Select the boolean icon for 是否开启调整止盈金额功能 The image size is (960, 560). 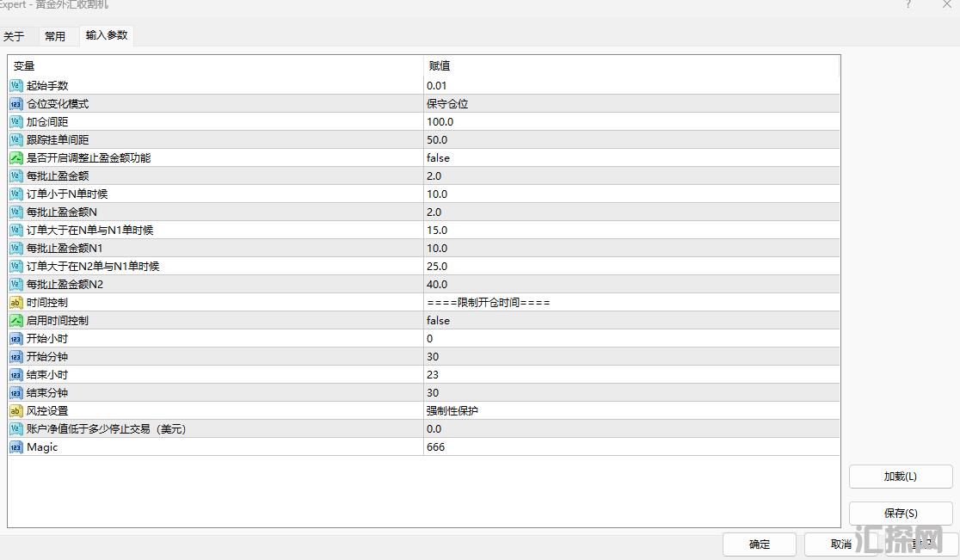[x=16, y=157]
